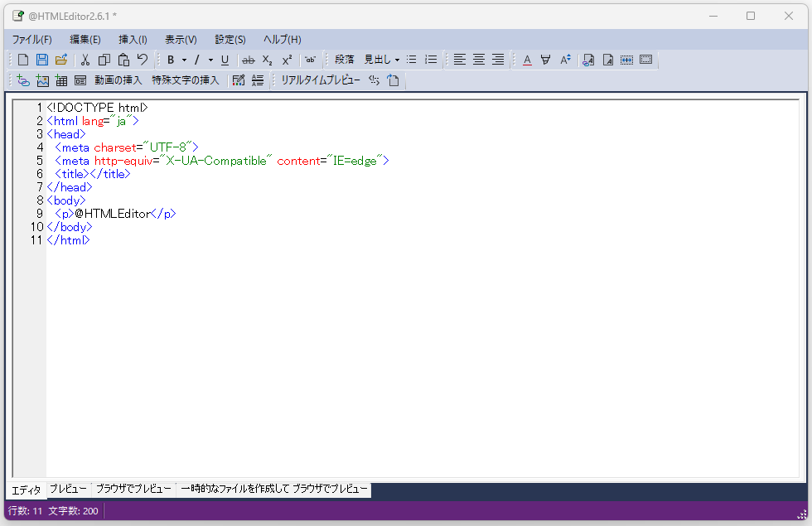
Task: Apply underline with the U icon
Action: click(225, 60)
